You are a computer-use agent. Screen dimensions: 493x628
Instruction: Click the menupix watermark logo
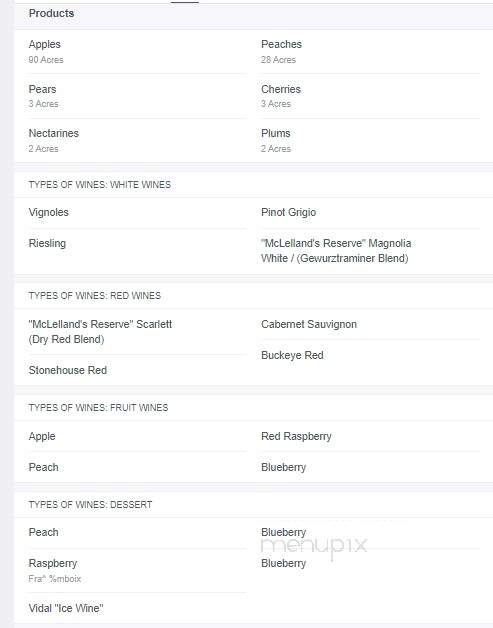click(x=314, y=546)
